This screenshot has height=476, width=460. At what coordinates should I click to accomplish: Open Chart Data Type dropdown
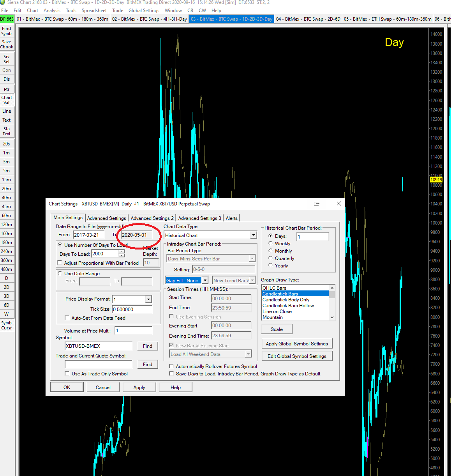pyautogui.click(x=254, y=235)
